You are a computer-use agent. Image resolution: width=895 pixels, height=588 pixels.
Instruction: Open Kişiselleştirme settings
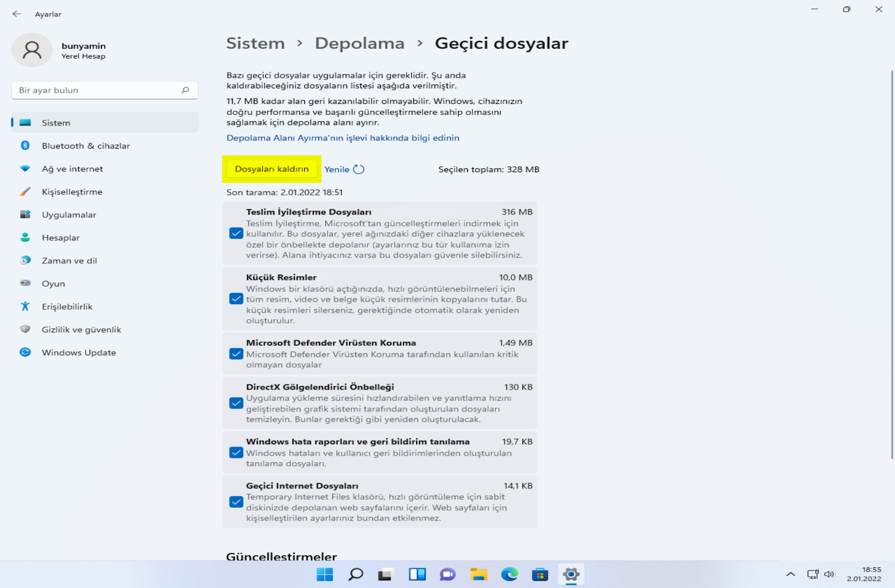(x=105, y=192)
